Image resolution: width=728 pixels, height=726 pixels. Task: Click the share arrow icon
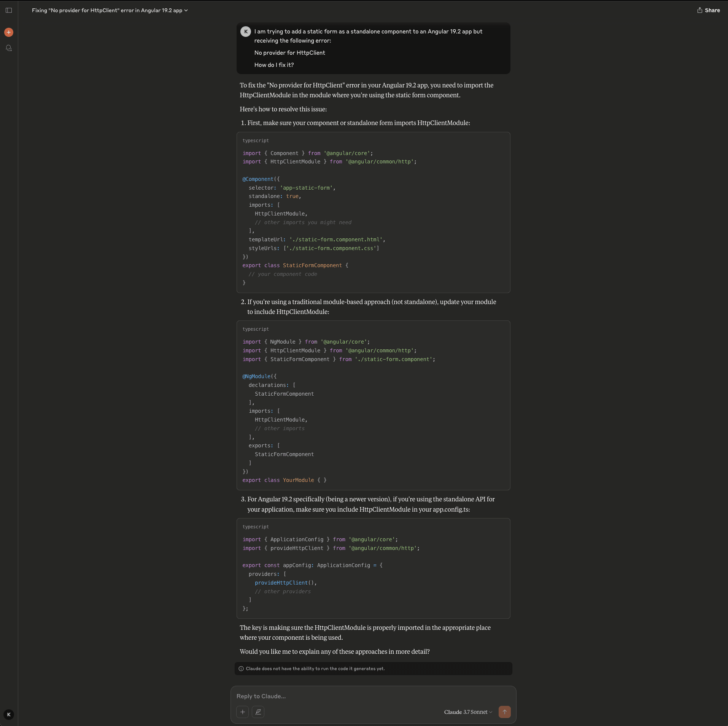[699, 10]
